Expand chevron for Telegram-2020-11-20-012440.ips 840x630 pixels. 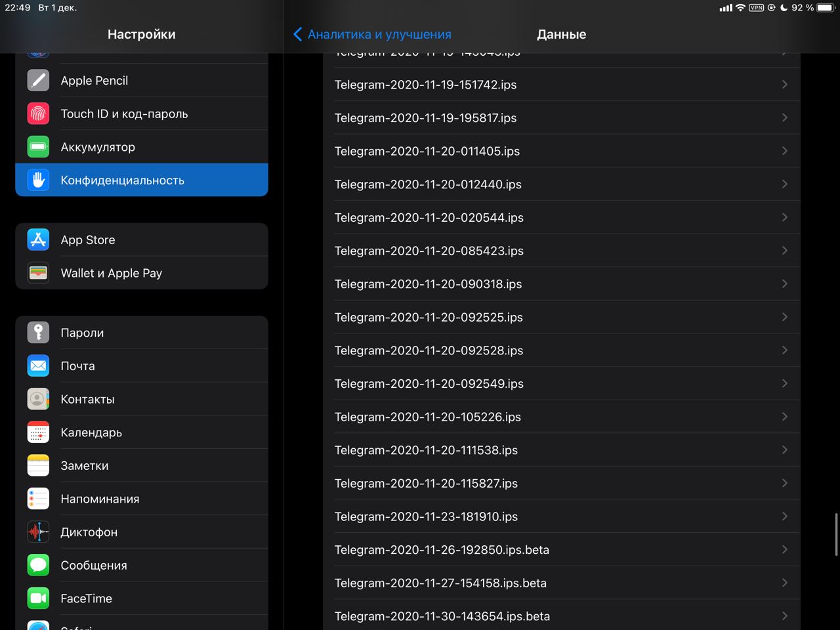[x=784, y=184]
